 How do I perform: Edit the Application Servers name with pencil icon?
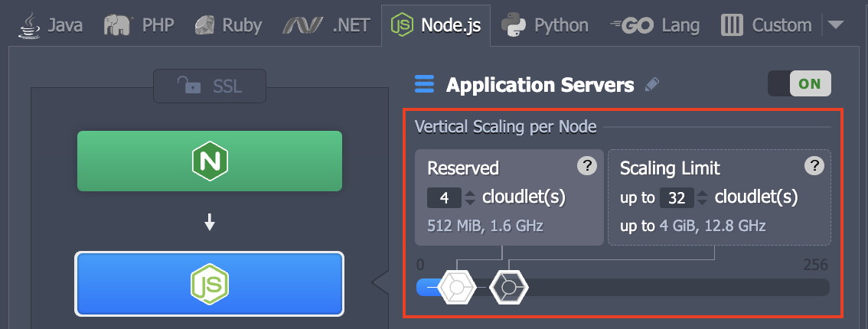(x=653, y=85)
